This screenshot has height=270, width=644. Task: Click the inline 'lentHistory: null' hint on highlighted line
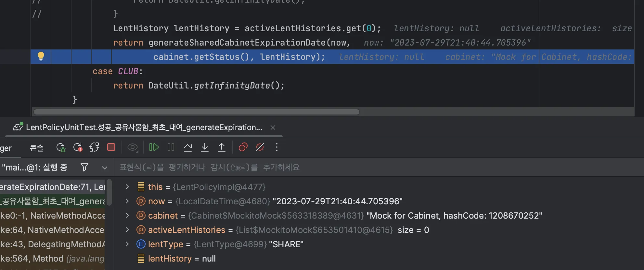[381, 57]
